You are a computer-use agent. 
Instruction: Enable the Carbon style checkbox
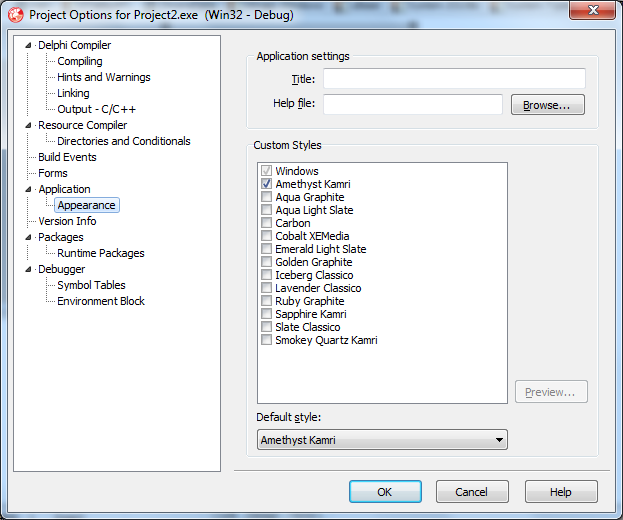pos(266,223)
